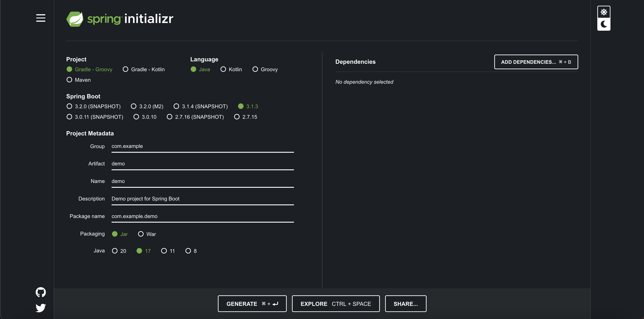Choose Kotlin as the language

[x=231, y=69]
